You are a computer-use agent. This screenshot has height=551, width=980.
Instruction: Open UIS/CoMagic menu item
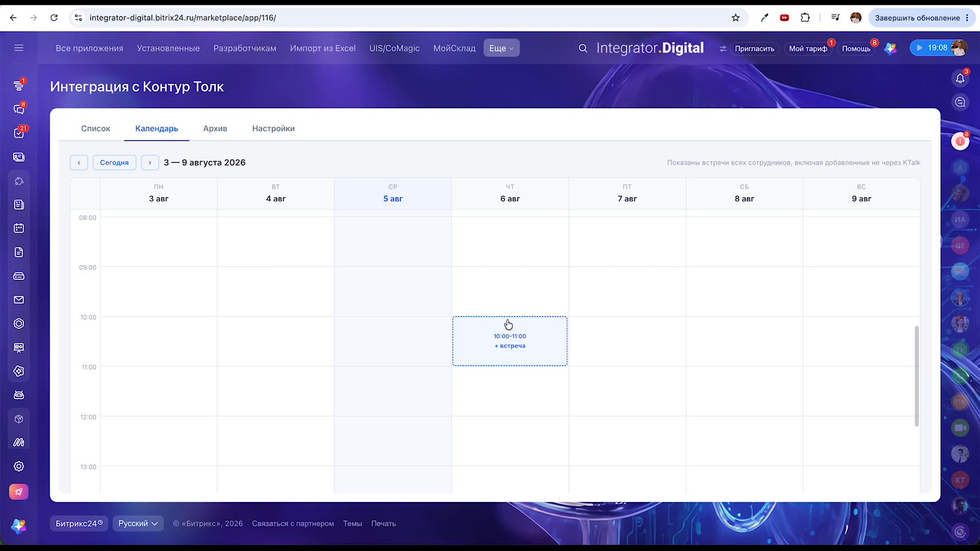pos(394,48)
